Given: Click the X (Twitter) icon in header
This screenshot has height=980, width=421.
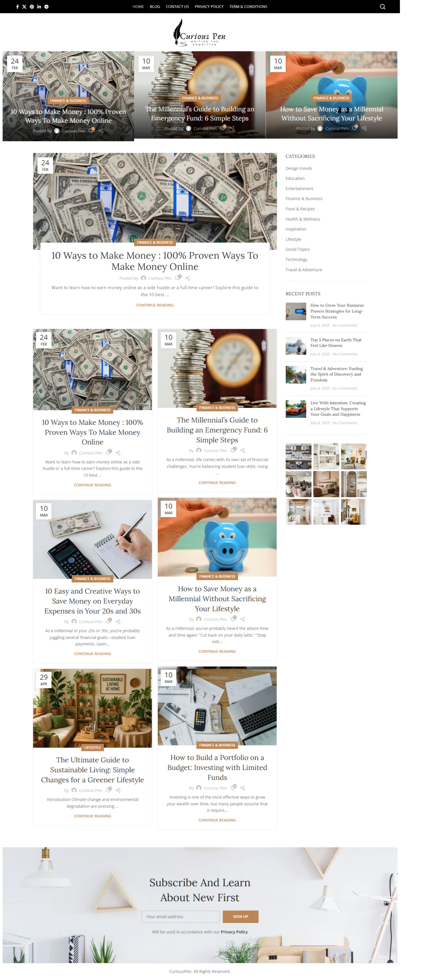Looking at the screenshot, I should coord(24,7).
